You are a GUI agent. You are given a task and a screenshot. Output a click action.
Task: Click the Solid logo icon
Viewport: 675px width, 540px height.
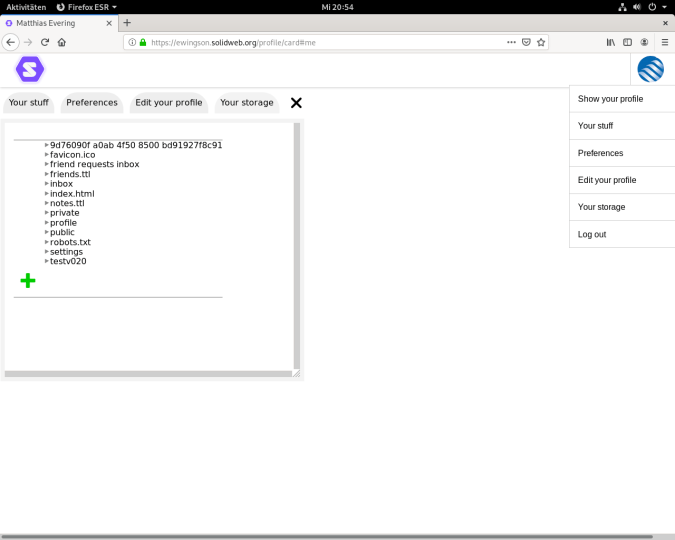[x=30, y=69]
